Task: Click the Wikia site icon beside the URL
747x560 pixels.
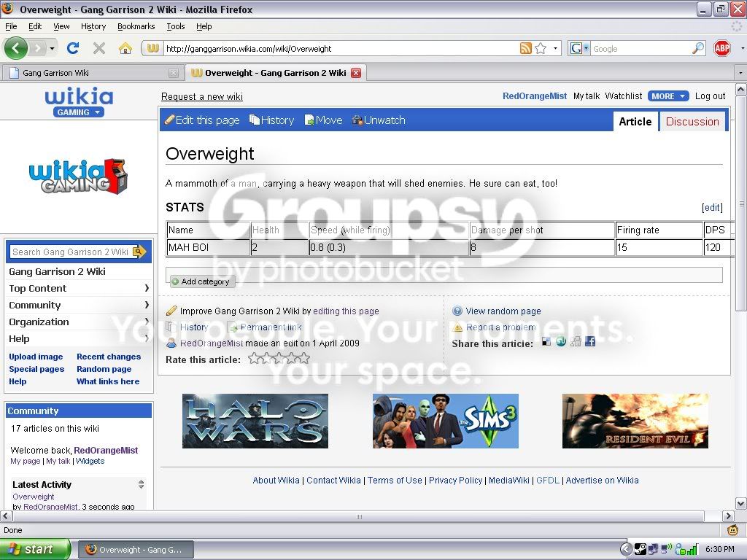Action: click(152, 48)
